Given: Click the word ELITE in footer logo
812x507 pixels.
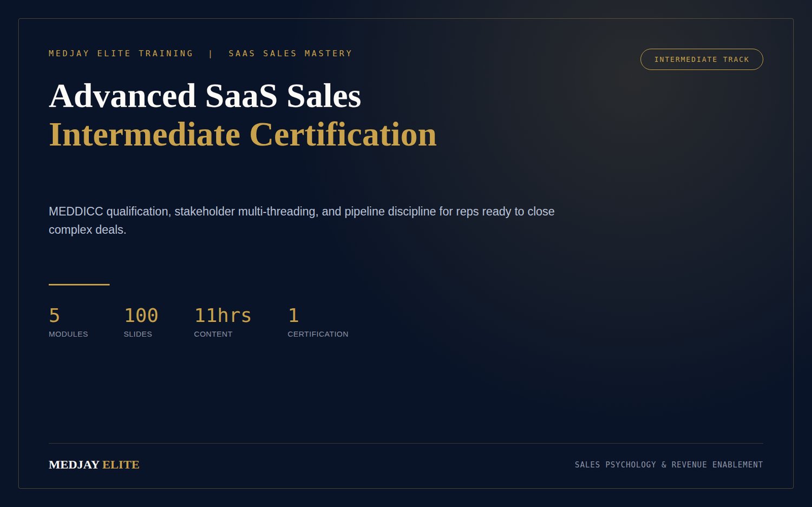Looking at the screenshot, I should [x=121, y=465].
